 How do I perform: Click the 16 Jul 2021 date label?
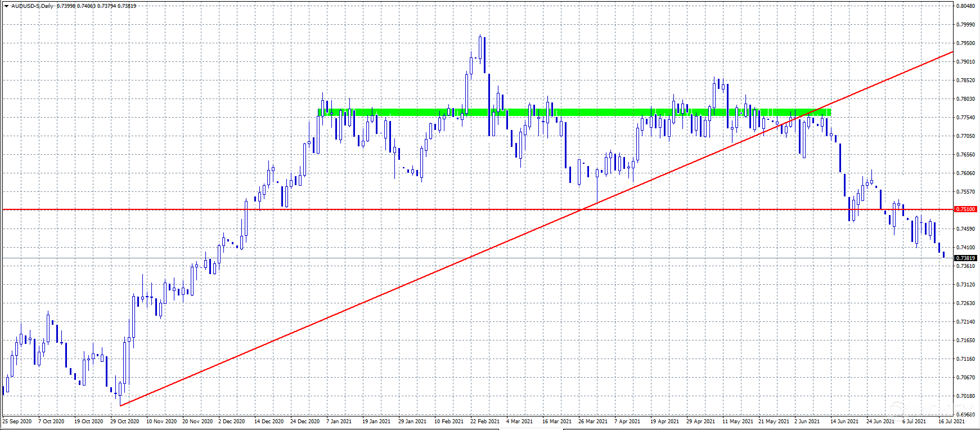[x=951, y=421]
